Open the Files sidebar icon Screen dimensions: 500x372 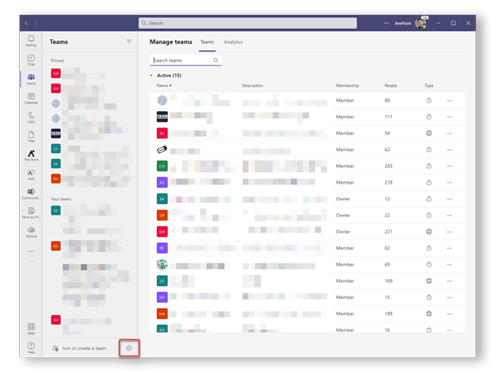click(31, 136)
